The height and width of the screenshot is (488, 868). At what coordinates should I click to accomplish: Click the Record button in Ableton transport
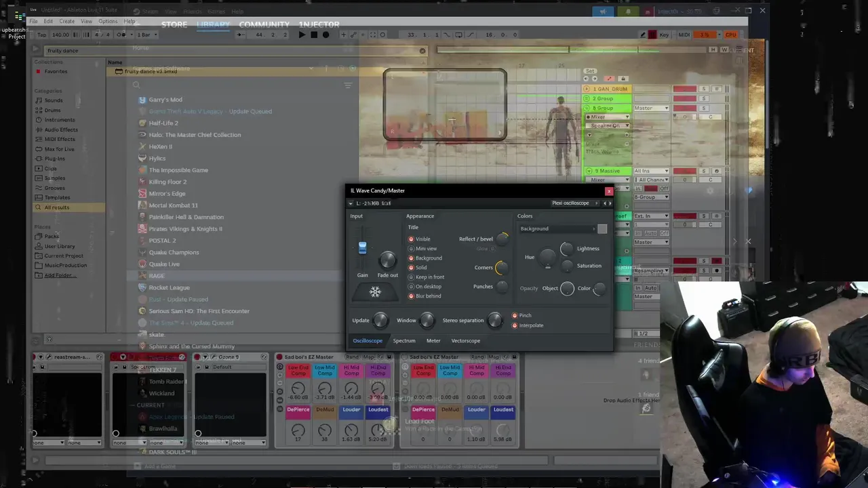click(x=325, y=35)
